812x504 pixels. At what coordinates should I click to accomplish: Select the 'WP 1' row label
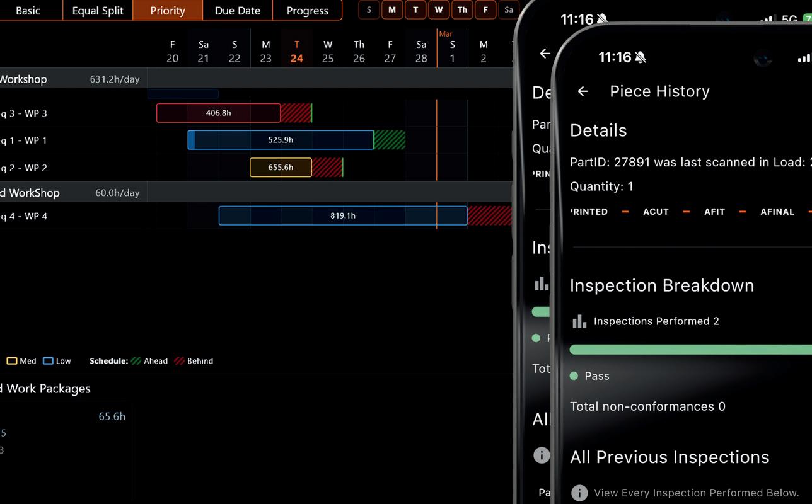24,140
